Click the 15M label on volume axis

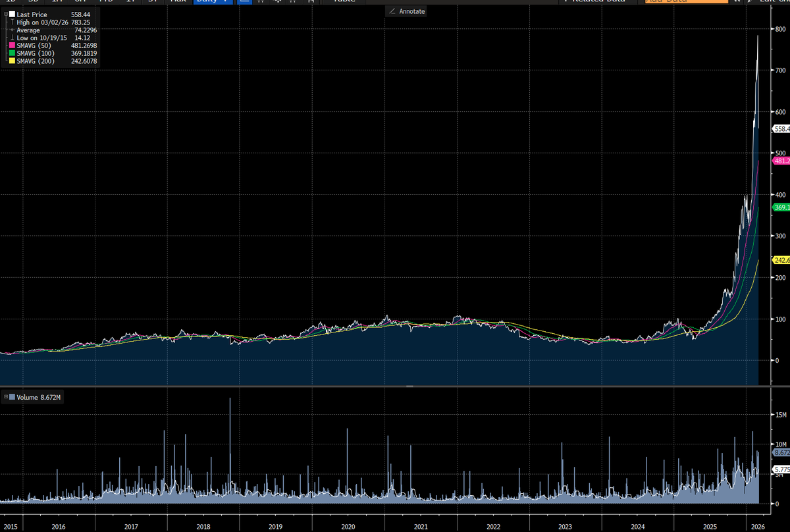tap(781, 414)
